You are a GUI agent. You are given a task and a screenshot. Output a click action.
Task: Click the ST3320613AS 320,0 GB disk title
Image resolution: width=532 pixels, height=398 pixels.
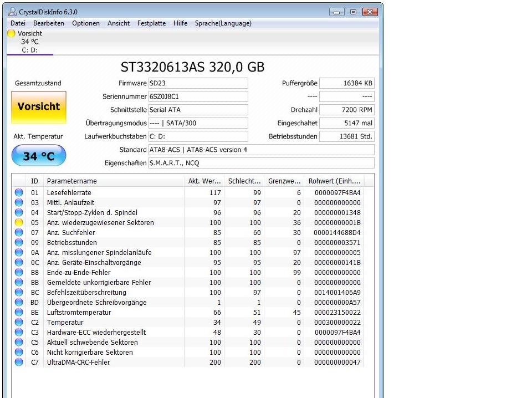[x=192, y=67]
